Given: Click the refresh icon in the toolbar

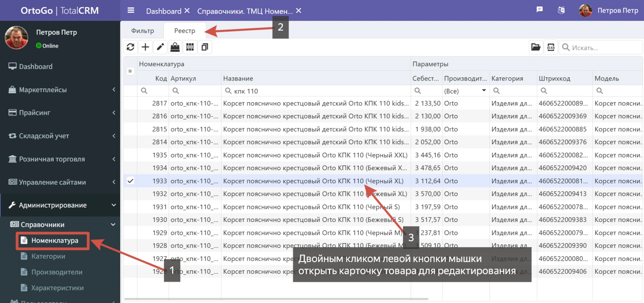Looking at the screenshot, I should (x=130, y=47).
